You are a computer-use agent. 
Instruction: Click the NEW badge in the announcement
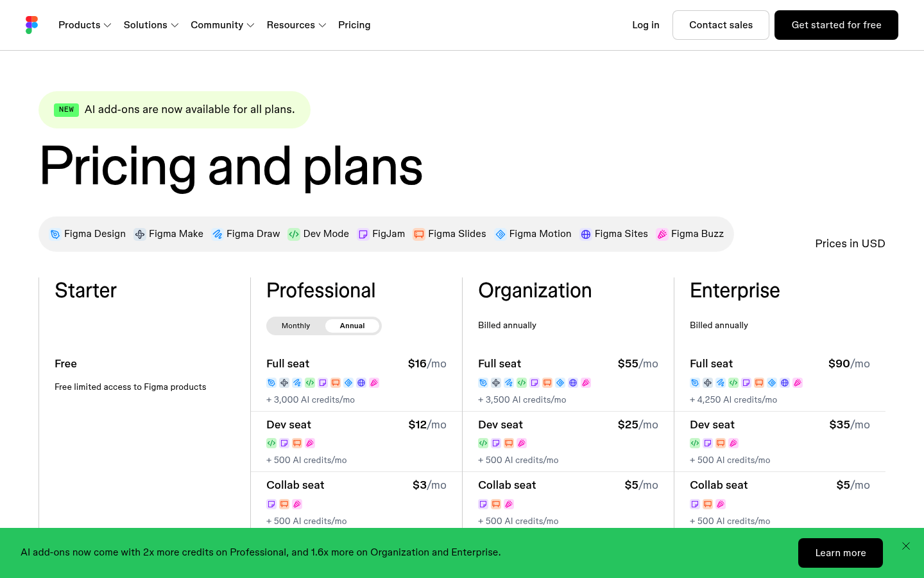click(x=66, y=110)
